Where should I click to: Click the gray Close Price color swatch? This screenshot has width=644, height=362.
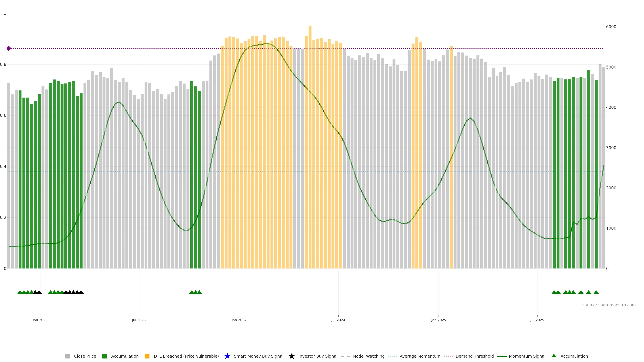(67, 356)
